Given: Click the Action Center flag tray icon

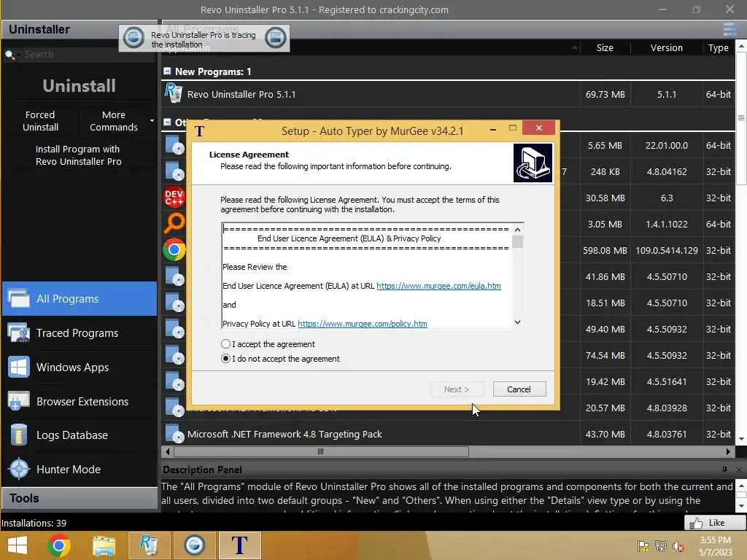Looking at the screenshot, I should [643, 546].
